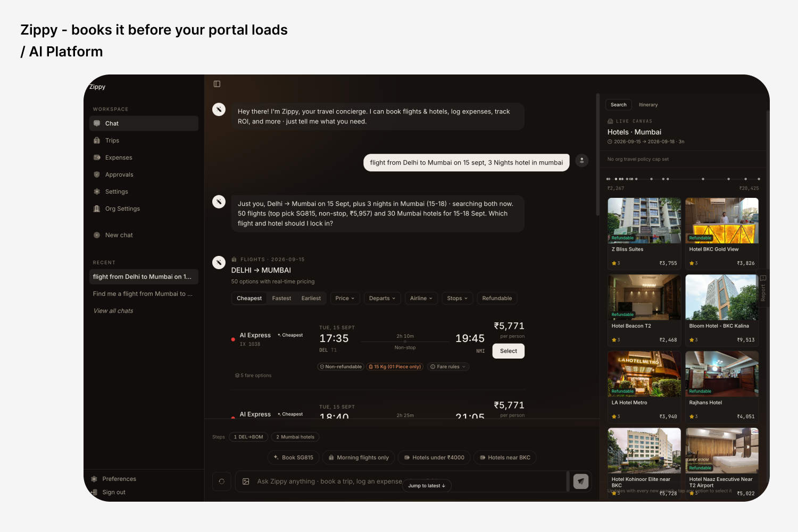Click the hotel price range slider track
Screen dimensions: 798x532
coord(683,179)
